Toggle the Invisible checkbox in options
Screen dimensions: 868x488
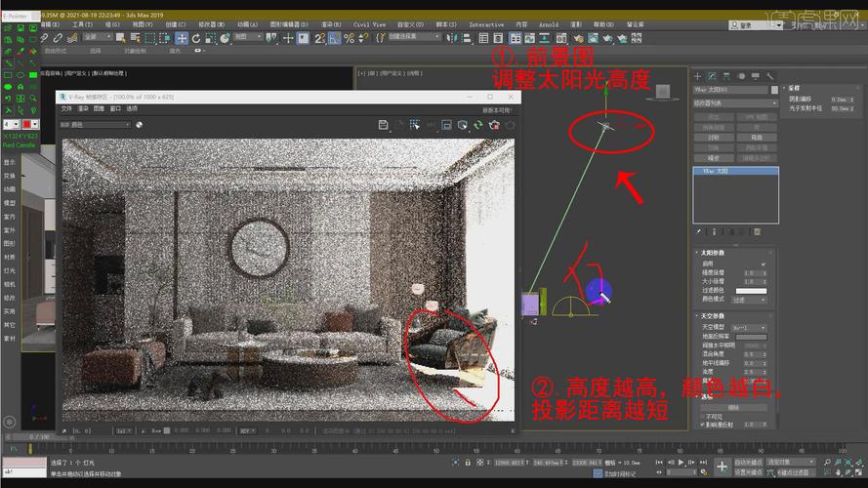point(703,416)
